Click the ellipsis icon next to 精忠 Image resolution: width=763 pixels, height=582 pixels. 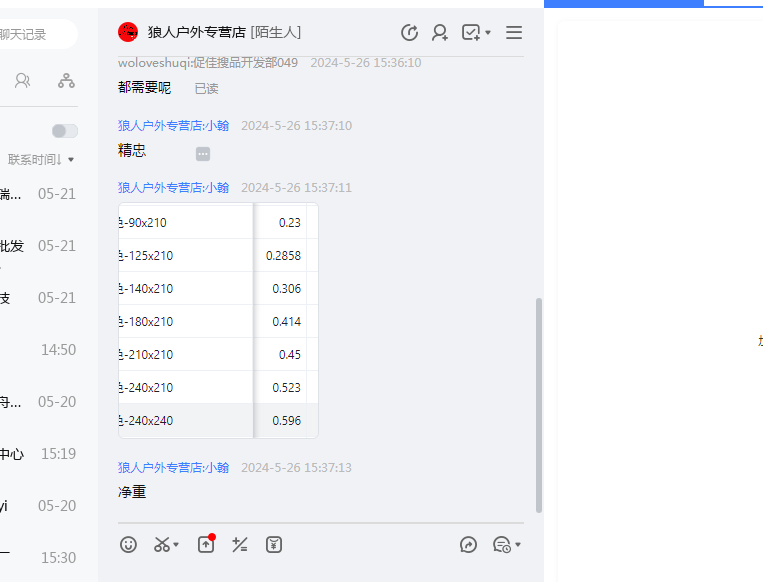(x=203, y=154)
